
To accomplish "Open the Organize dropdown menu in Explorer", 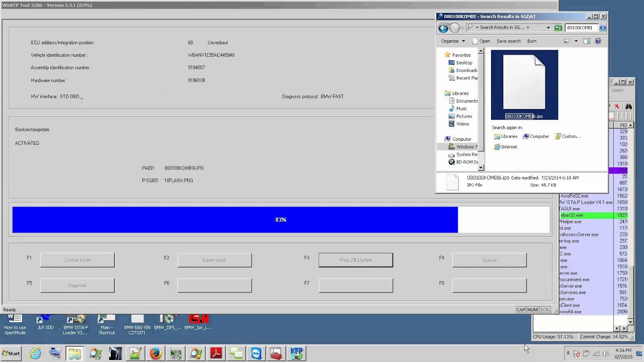I will pyautogui.click(x=453, y=41).
